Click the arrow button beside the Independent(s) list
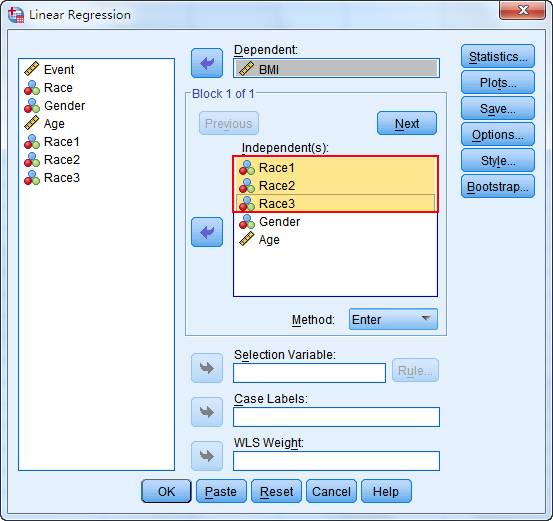 (x=207, y=232)
